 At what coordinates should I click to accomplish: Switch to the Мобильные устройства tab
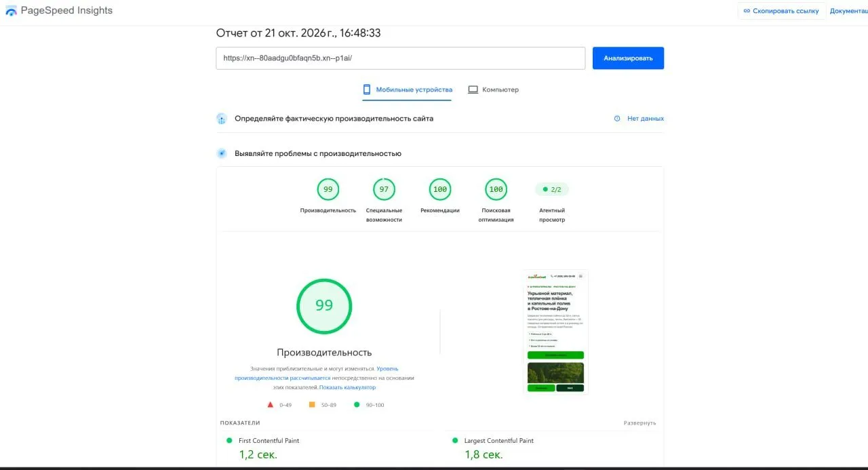click(407, 90)
